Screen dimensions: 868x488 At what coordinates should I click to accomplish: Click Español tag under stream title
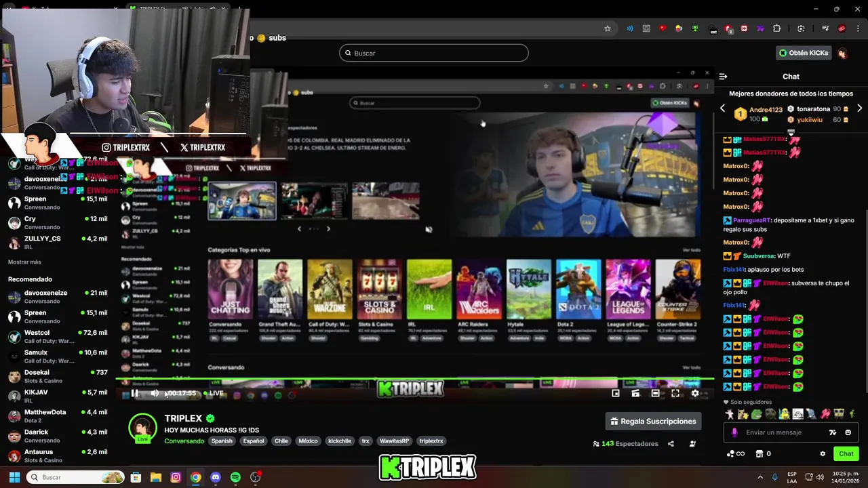[254, 441]
